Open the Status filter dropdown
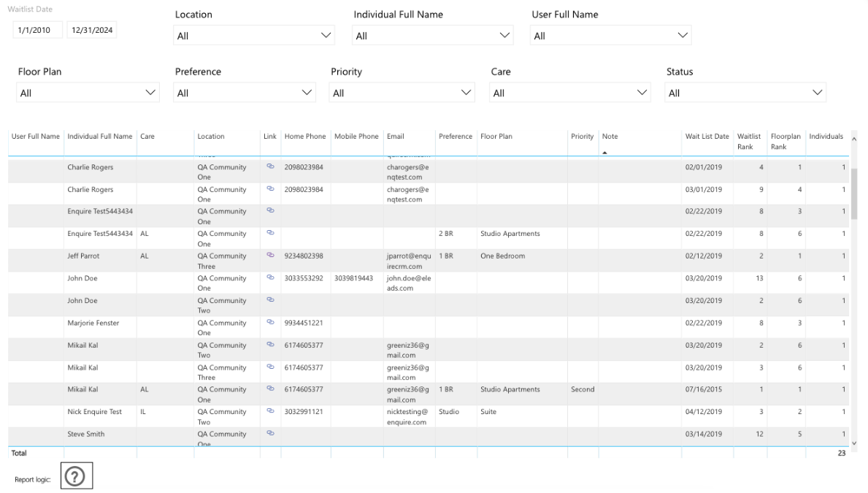 pyautogui.click(x=745, y=93)
